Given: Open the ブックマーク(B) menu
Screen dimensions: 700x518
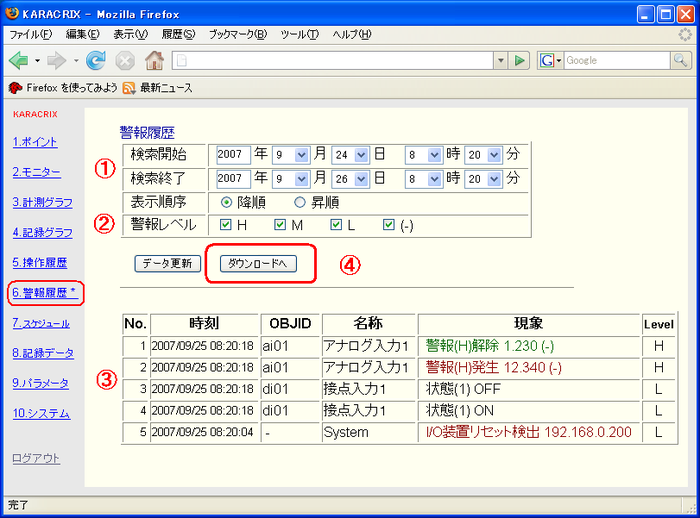Looking at the screenshot, I should tap(238, 34).
